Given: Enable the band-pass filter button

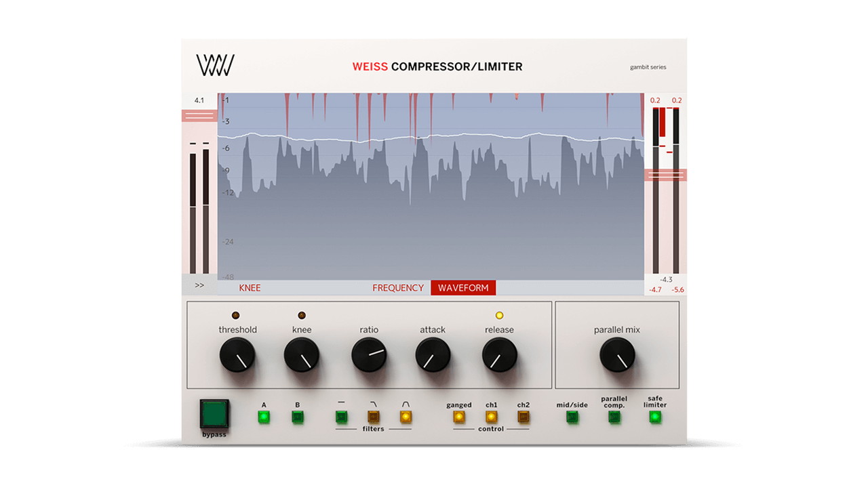Looking at the screenshot, I should (406, 417).
